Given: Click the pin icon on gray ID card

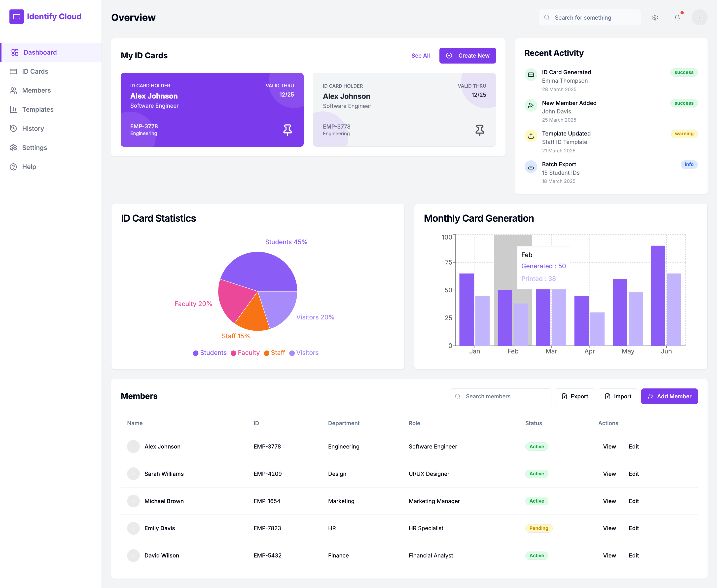Looking at the screenshot, I should click(x=479, y=130).
